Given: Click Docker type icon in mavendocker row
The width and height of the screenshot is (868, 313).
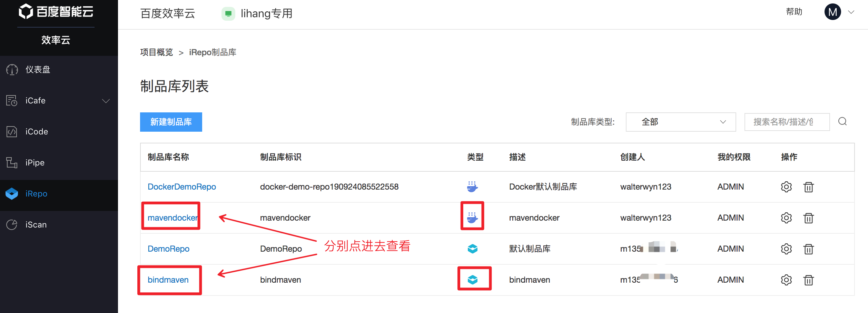Looking at the screenshot, I should [472, 218].
